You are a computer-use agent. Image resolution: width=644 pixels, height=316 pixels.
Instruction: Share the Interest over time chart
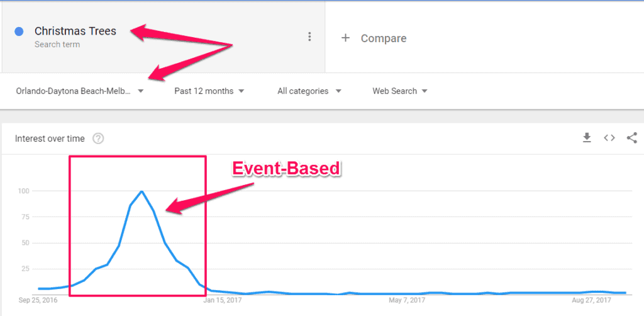click(631, 138)
